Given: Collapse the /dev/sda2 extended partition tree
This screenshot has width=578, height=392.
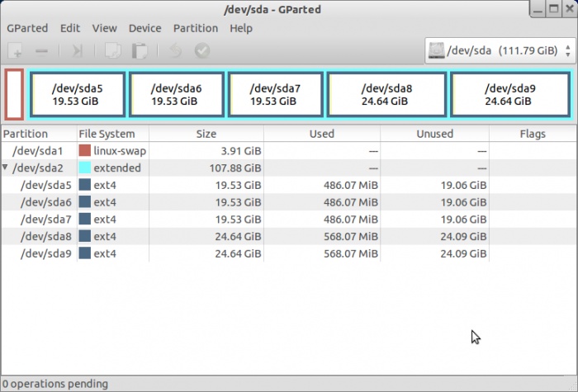Looking at the screenshot, I should (x=7, y=168).
